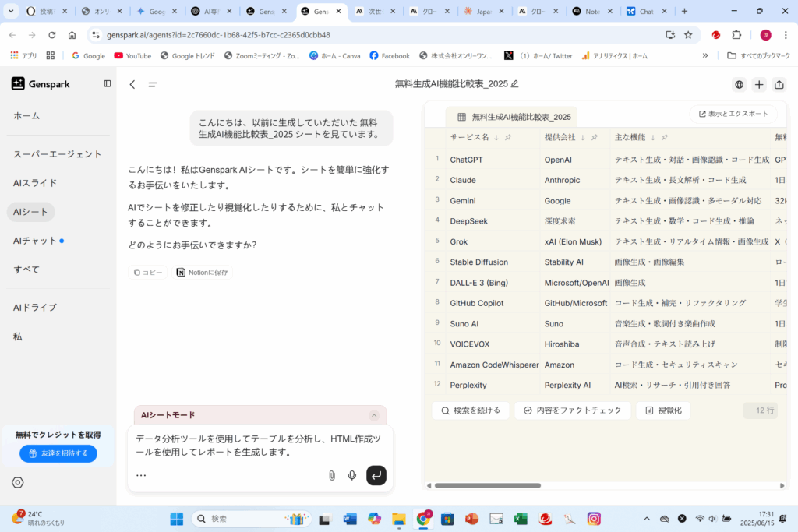This screenshot has width=798, height=532.
Task: Pin the 提供会社 column
Action: click(594, 137)
